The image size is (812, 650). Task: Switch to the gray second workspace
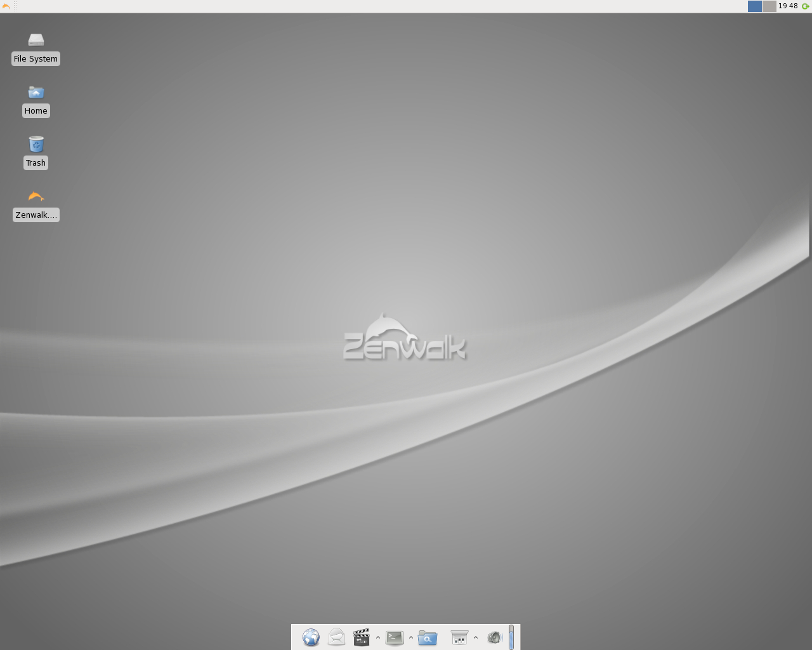pyautogui.click(x=769, y=6)
